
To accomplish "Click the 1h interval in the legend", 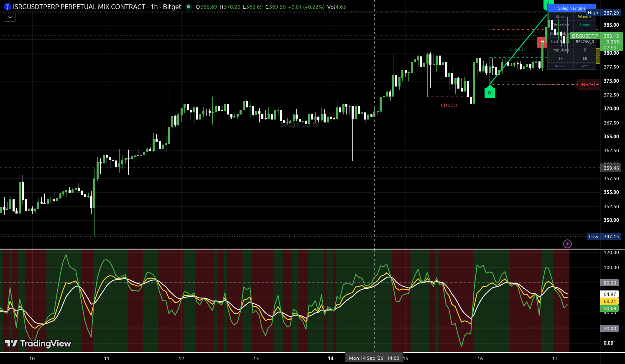I will pos(154,7).
